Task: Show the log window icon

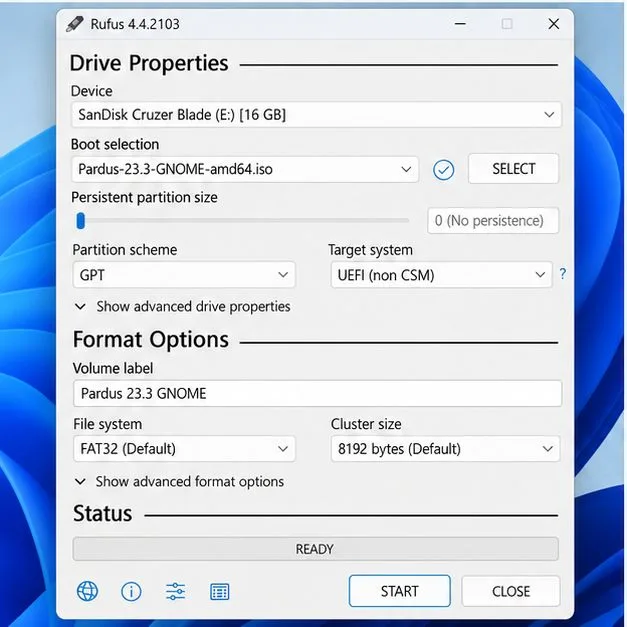Action: 220,592
